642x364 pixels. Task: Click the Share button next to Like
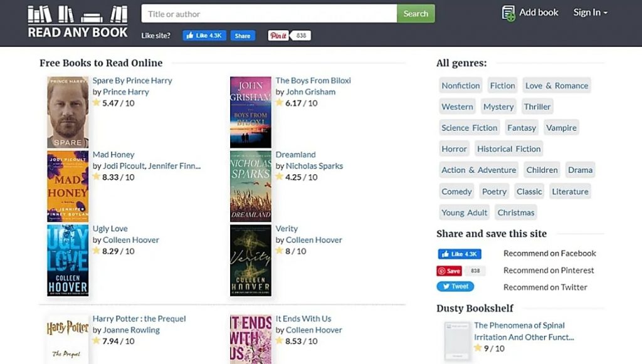[x=242, y=35]
